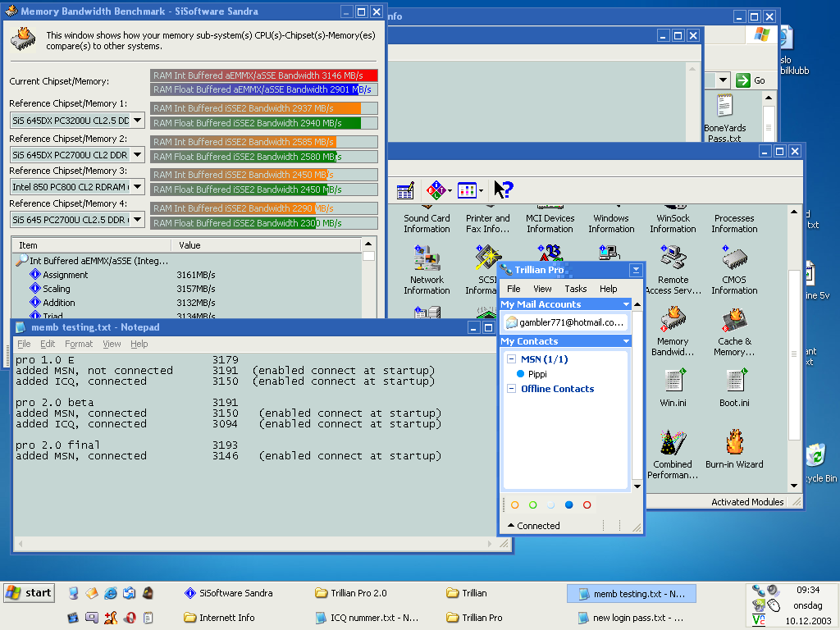The image size is (840, 630).
Task: Open WinSock Information module
Action: (x=673, y=223)
